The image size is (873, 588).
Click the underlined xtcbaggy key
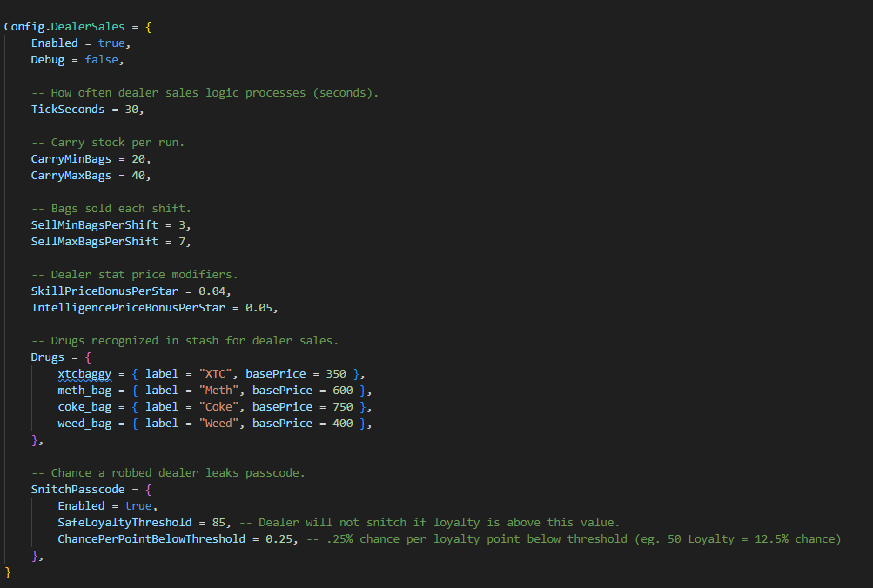pyautogui.click(x=84, y=373)
